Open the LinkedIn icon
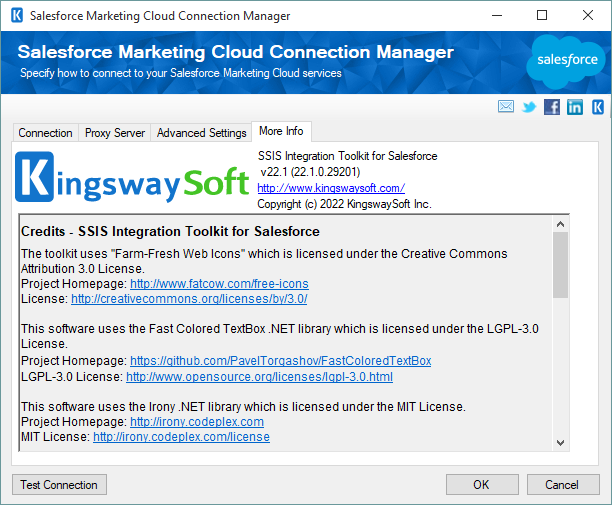 tap(575, 107)
